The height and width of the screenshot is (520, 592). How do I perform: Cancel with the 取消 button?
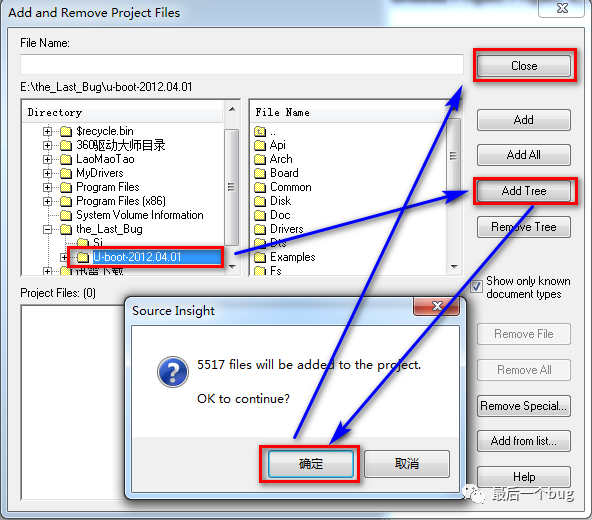(407, 464)
